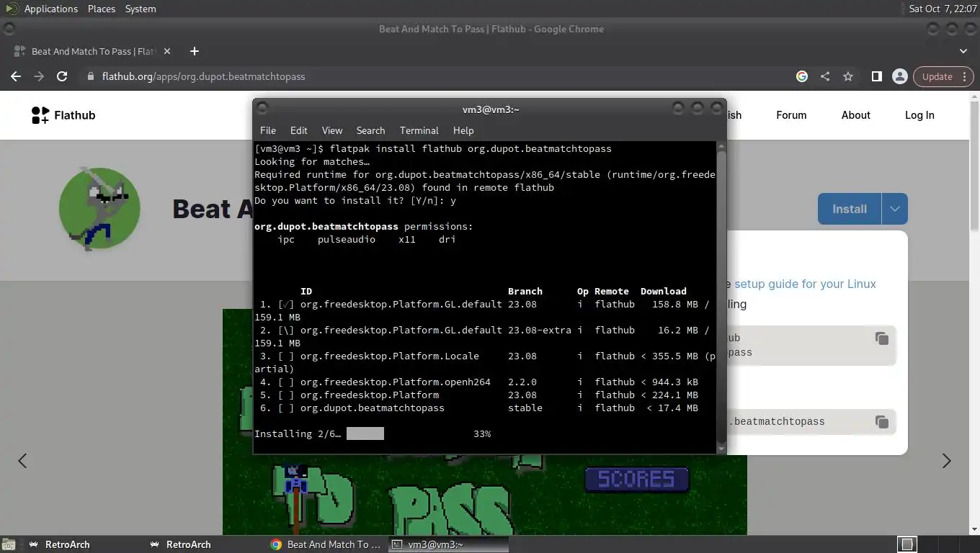The height and width of the screenshot is (553, 980).
Task: Switch to Beat And Match To taskbar item
Action: point(326,544)
